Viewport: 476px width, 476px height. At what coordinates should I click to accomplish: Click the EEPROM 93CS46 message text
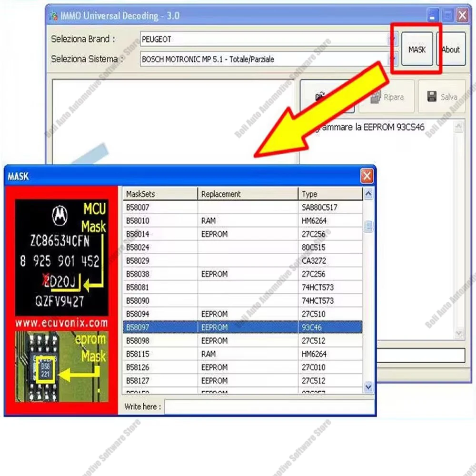394,127
